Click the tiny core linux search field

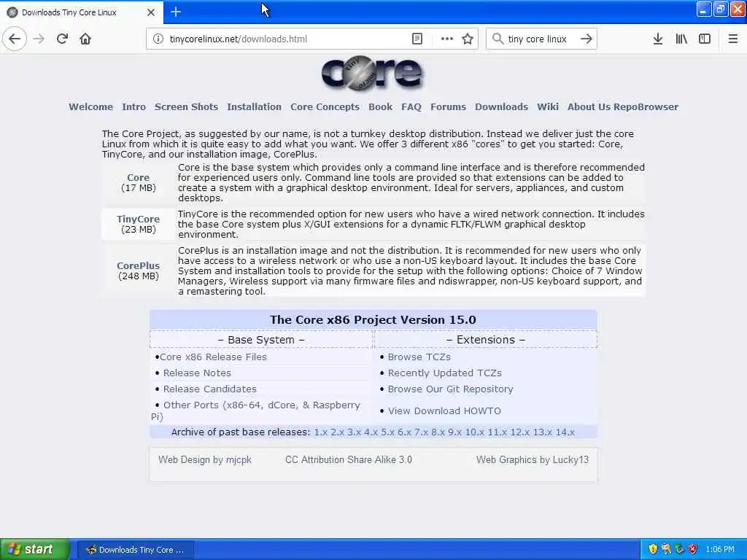pyautogui.click(x=541, y=39)
